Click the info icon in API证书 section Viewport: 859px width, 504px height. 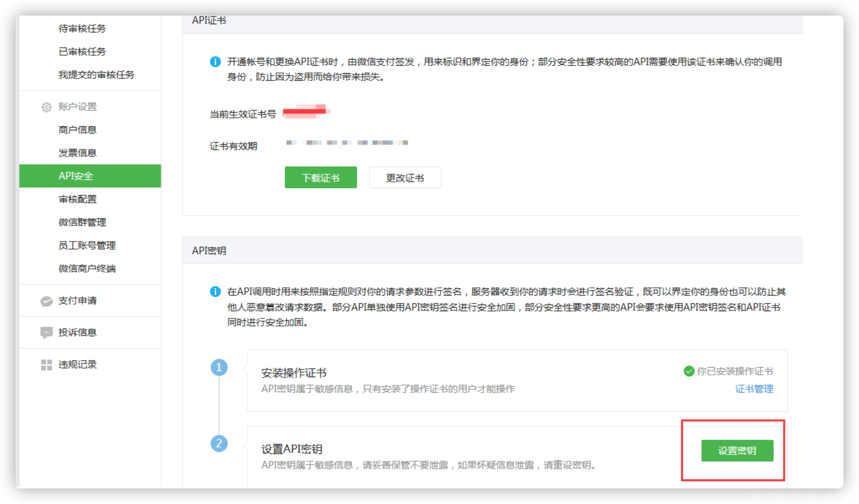tap(215, 62)
